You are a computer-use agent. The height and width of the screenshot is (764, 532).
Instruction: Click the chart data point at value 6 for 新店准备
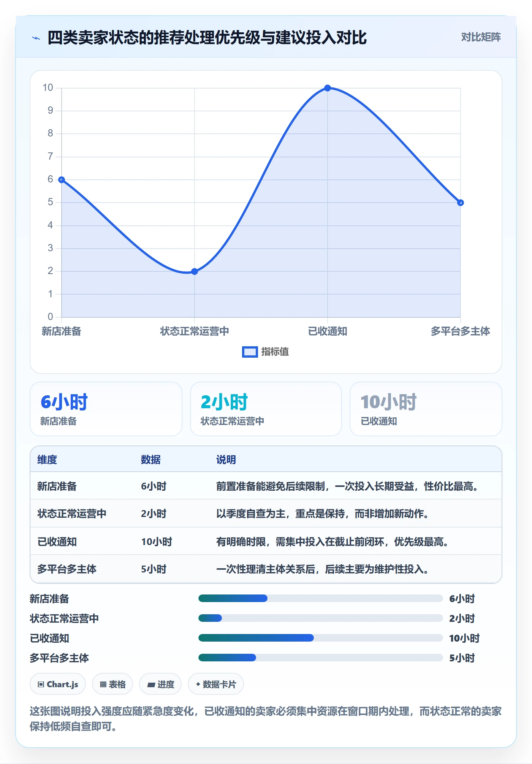(62, 180)
